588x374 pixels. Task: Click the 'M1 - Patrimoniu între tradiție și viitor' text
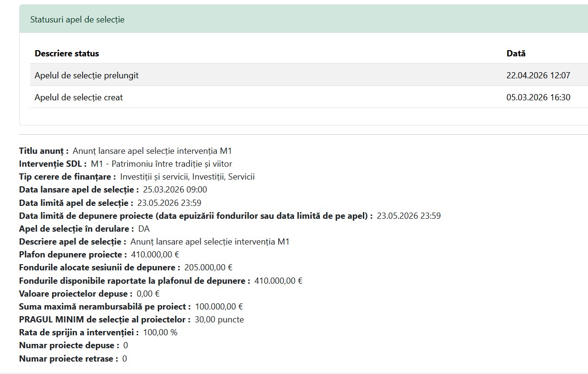tap(162, 164)
